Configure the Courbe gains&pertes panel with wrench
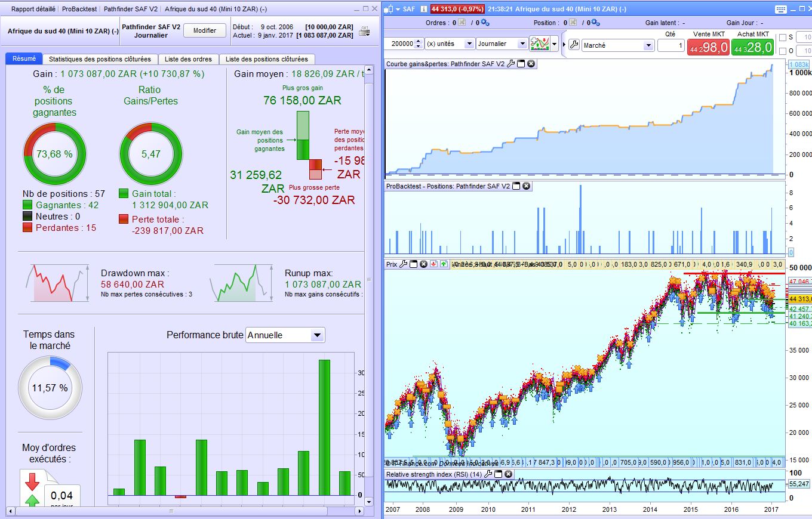This screenshot has height=519, width=812. click(x=510, y=64)
